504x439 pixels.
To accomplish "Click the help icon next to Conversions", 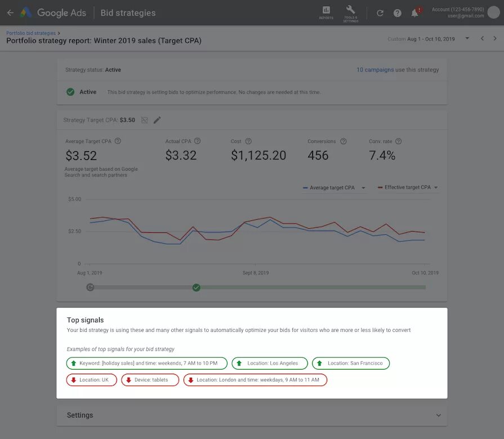I will coord(344,141).
